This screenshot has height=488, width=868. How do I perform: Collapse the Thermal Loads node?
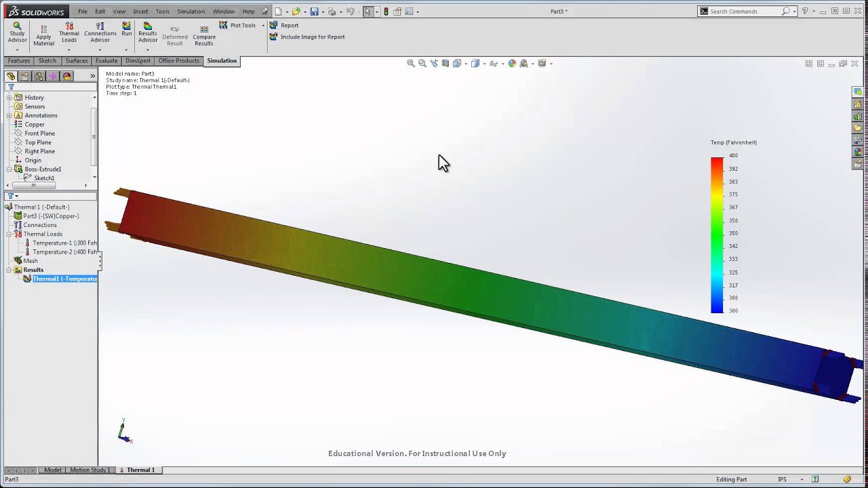[x=9, y=234]
